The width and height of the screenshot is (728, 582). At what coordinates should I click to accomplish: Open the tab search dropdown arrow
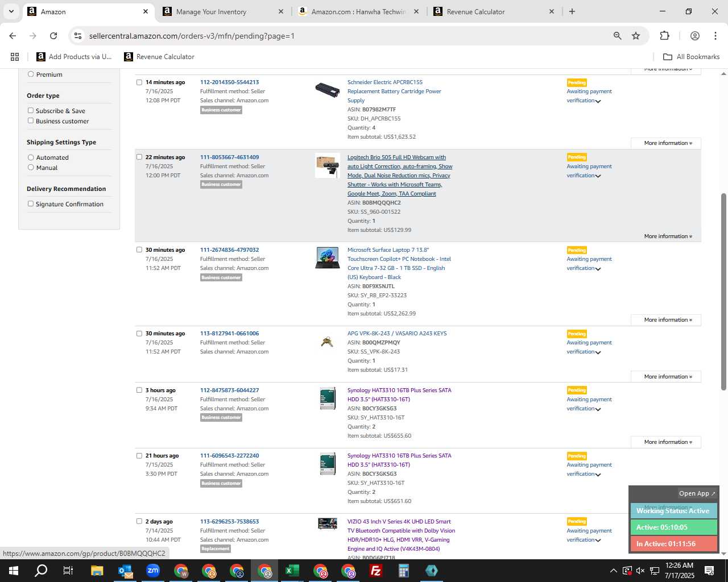[x=11, y=11]
